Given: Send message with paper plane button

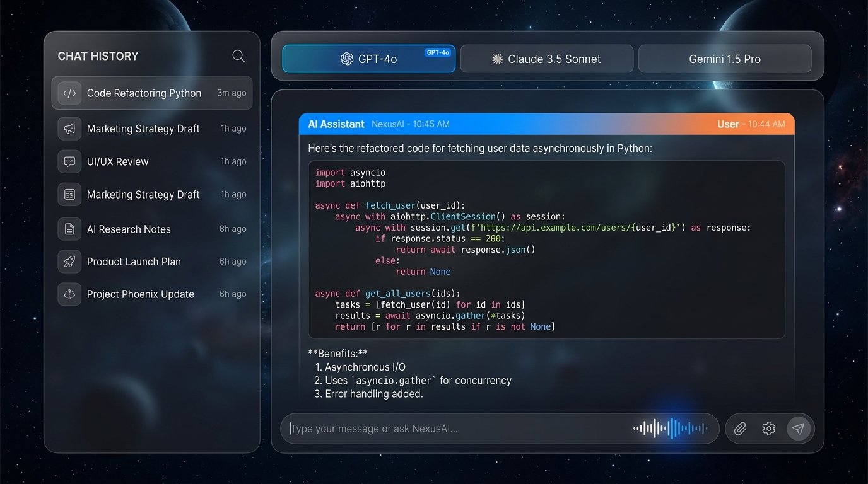Looking at the screenshot, I should click(x=799, y=429).
